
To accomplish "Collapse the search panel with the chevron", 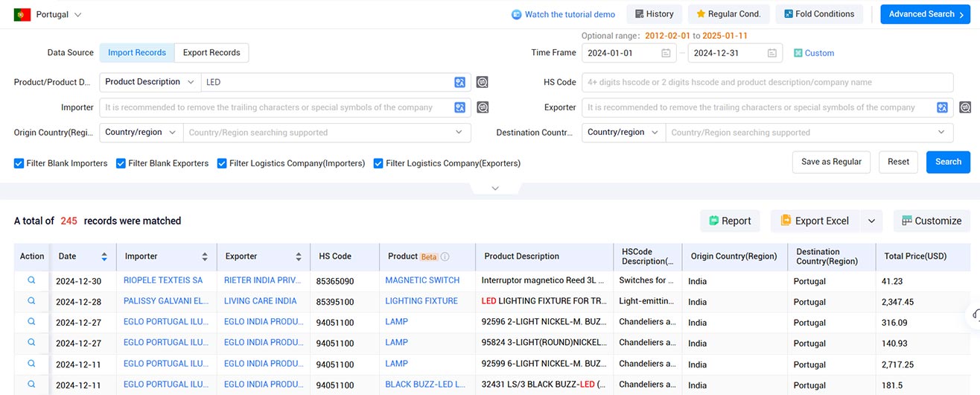I will point(495,189).
